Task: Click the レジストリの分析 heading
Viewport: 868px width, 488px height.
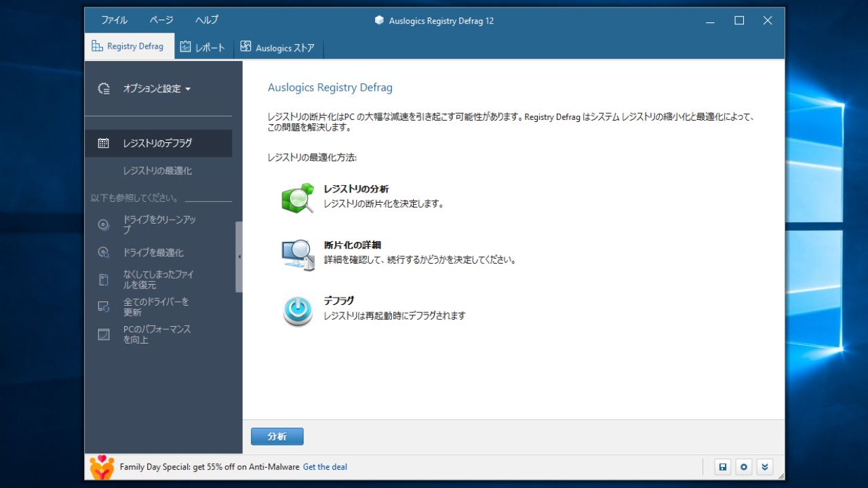Action: [356, 189]
